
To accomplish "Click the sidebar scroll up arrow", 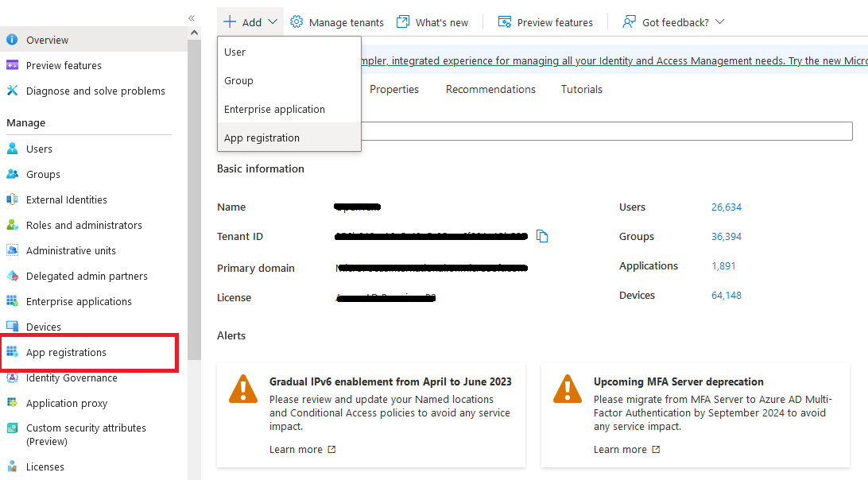I will click(x=194, y=33).
